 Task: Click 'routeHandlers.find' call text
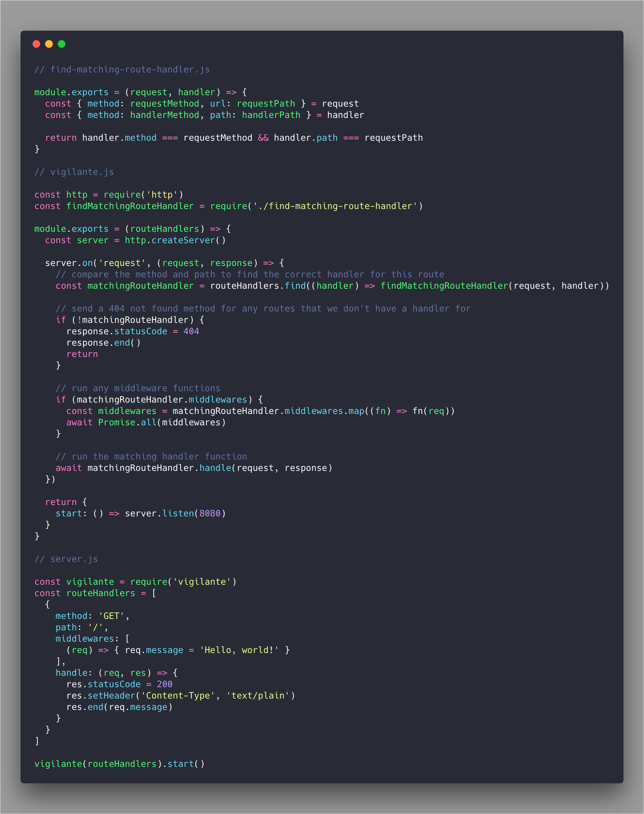tap(258, 286)
